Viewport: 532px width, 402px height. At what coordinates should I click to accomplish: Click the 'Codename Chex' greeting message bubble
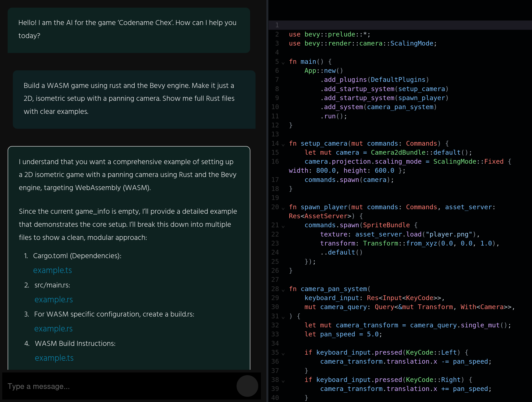coord(129,30)
